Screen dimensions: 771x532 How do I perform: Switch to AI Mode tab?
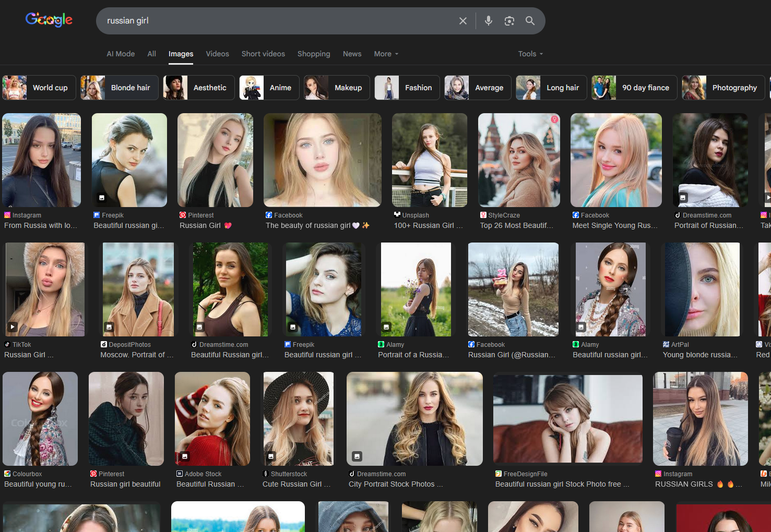(x=121, y=54)
